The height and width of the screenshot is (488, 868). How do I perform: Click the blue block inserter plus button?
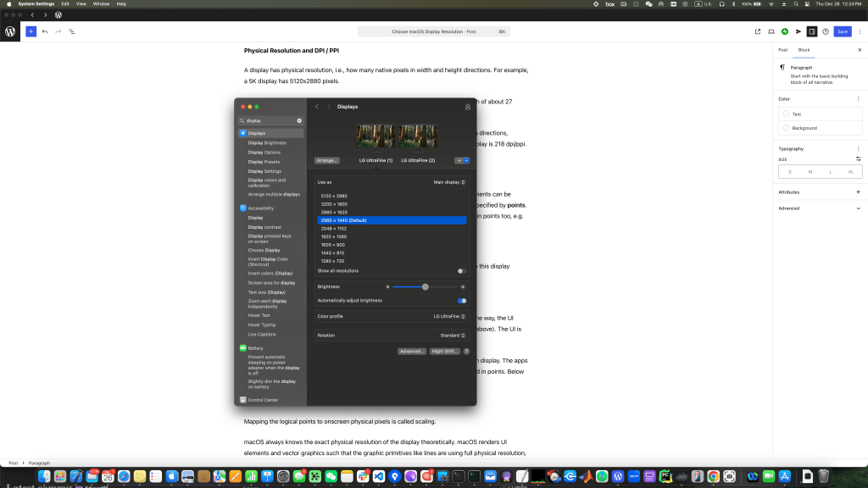point(31,31)
